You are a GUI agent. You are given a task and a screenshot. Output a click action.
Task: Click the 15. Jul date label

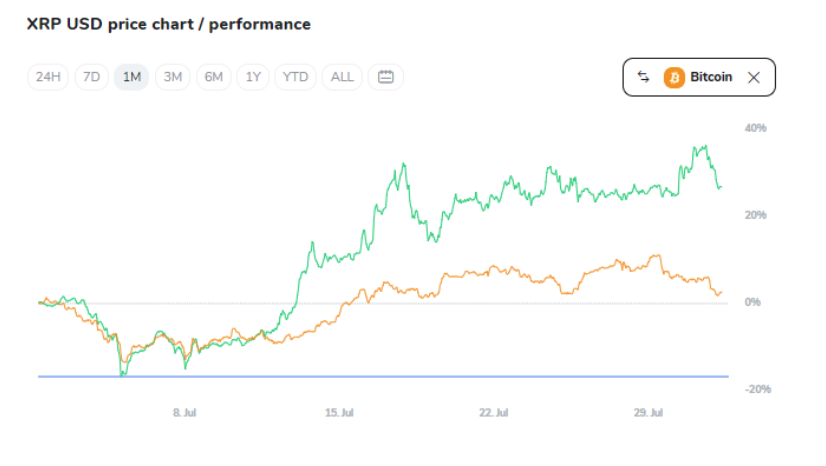(x=340, y=412)
